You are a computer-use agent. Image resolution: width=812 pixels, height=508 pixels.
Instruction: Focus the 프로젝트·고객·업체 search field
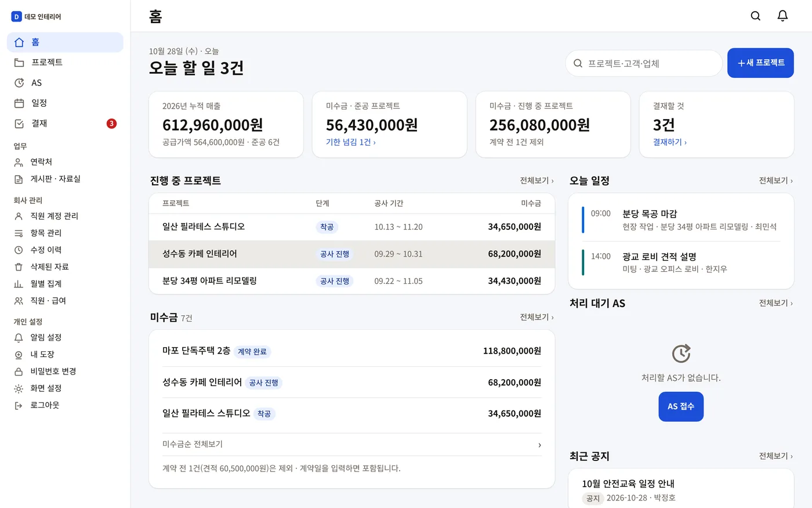(x=644, y=63)
